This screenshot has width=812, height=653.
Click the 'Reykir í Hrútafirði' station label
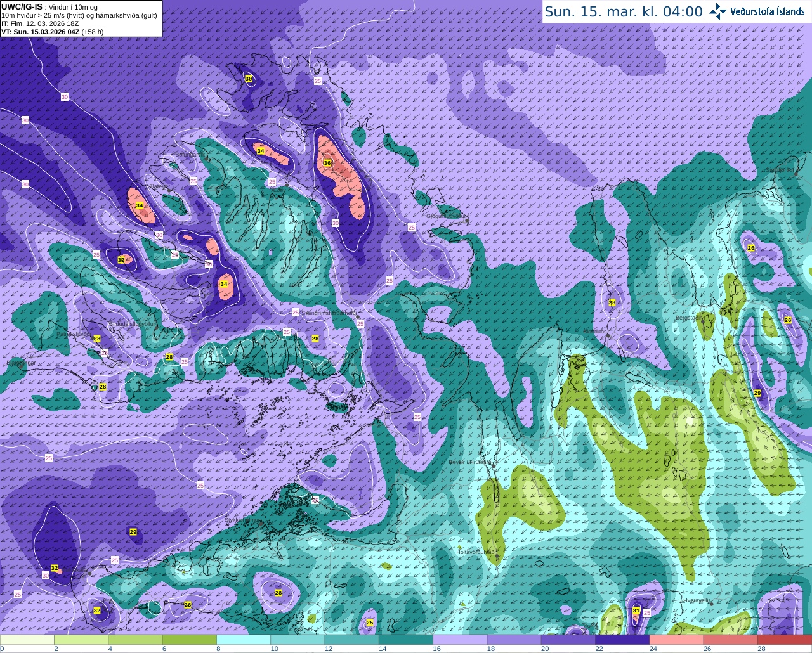pyautogui.click(x=471, y=463)
